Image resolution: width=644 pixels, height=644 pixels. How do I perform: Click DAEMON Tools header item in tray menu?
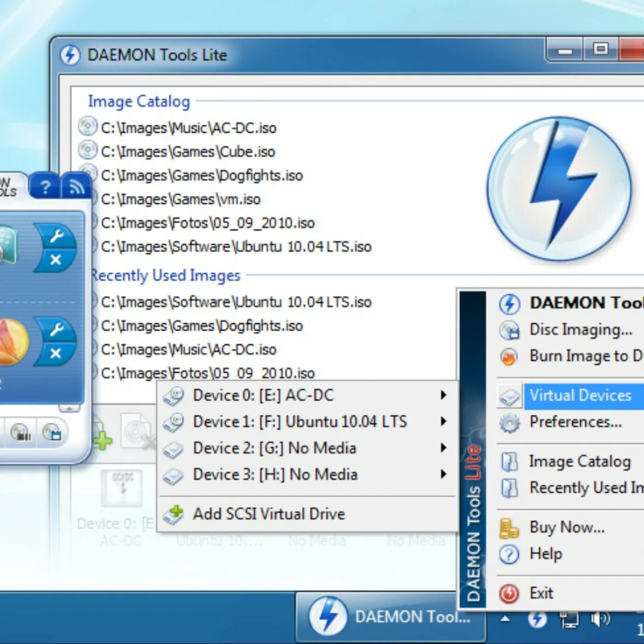(x=570, y=303)
